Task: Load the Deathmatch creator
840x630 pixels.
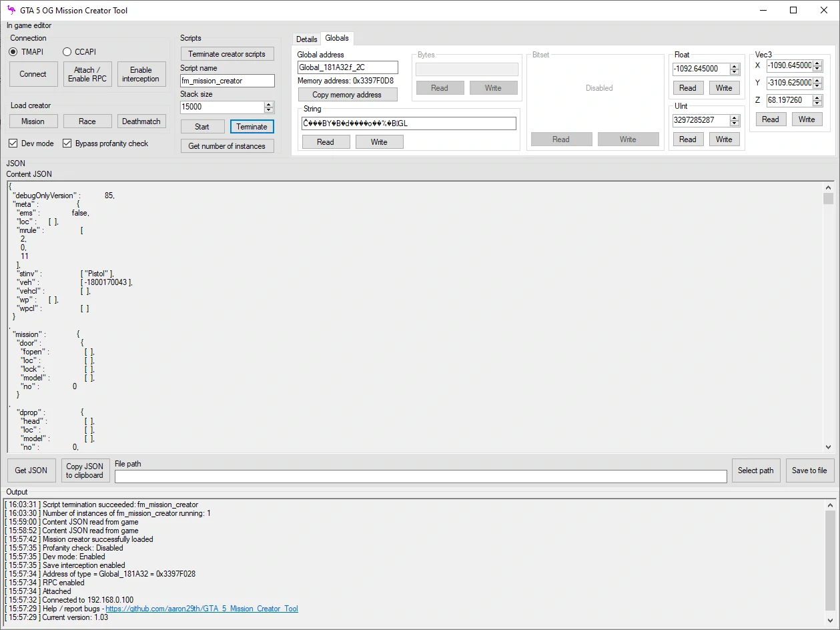Action: [141, 121]
